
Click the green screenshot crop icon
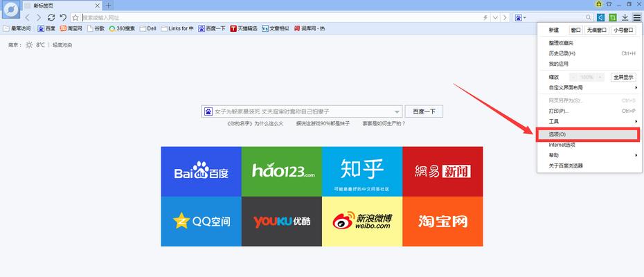coord(613,17)
